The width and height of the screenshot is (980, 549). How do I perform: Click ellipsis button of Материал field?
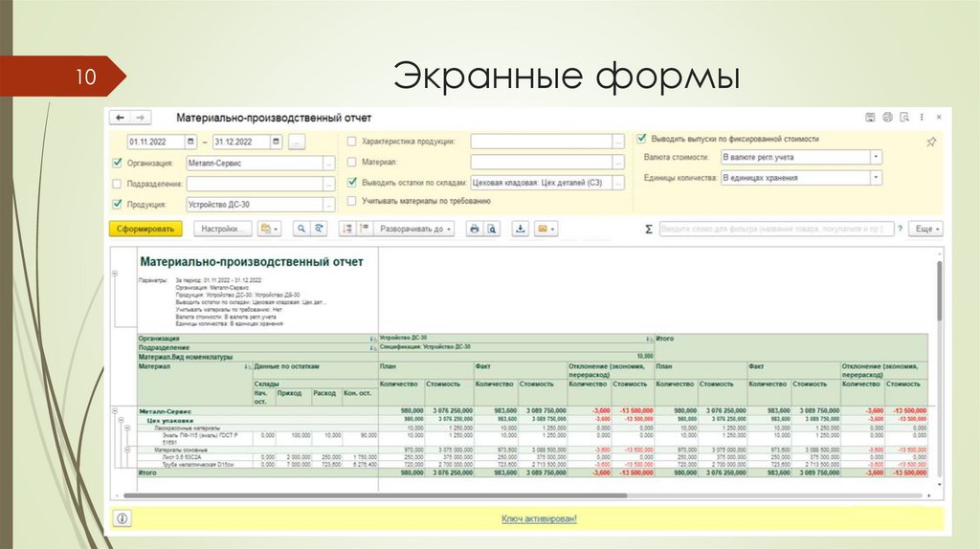pos(618,162)
